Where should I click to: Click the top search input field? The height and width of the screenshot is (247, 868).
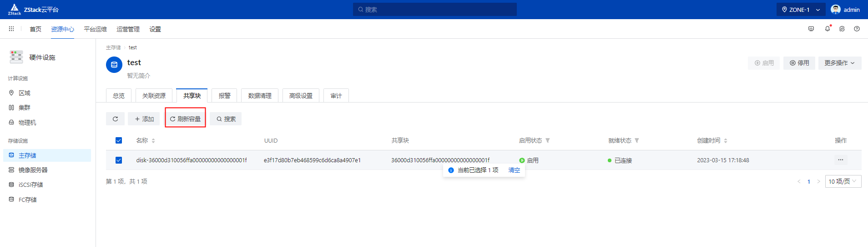pyautogui.click(x=434, y=10)
